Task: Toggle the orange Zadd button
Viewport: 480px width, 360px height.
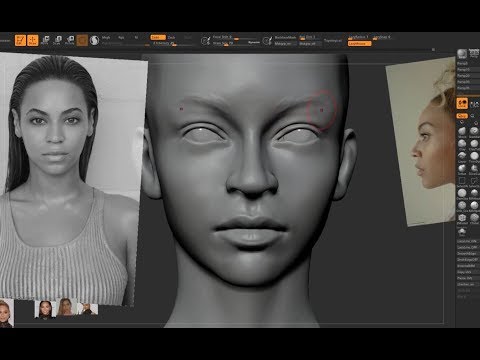Action: (158, 37)
